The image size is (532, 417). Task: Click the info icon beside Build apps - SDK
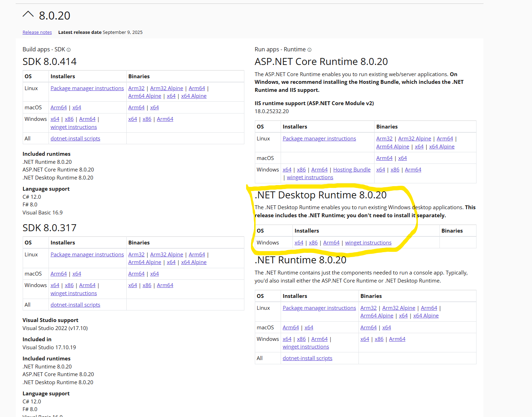point(68,50)
